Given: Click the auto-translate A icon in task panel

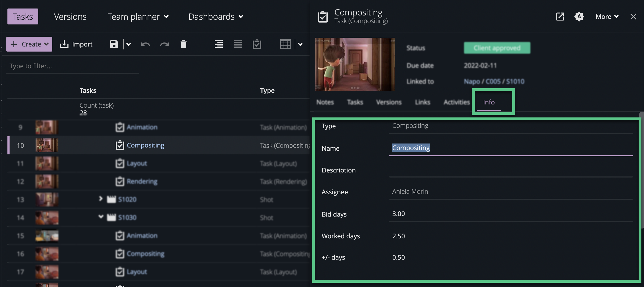Looking at the screenshot, I should tap(579, 16).
